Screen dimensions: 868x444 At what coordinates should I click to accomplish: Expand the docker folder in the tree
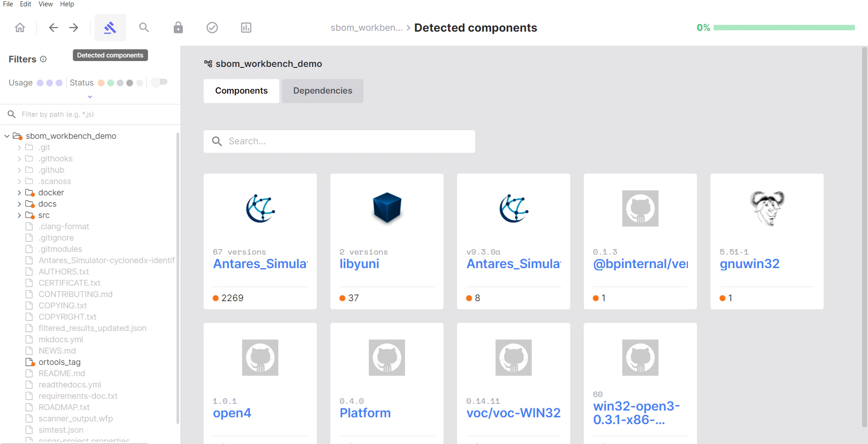coord(19,192)
